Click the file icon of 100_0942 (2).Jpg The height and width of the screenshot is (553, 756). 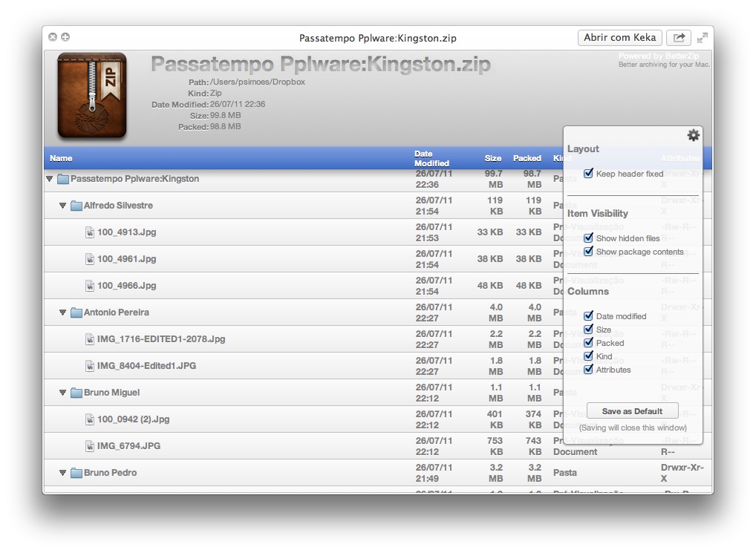[x=90, y=419]
